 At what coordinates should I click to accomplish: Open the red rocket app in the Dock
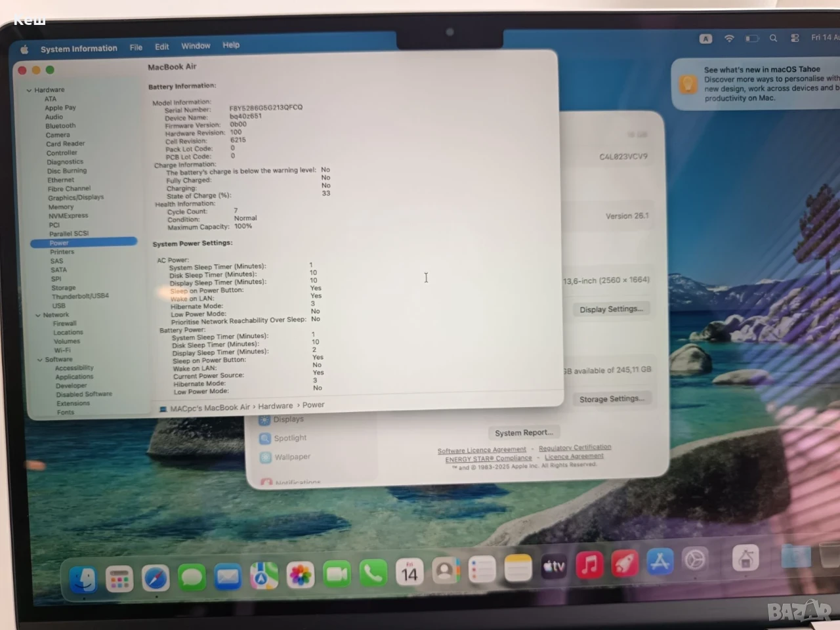tap(625, 563)
